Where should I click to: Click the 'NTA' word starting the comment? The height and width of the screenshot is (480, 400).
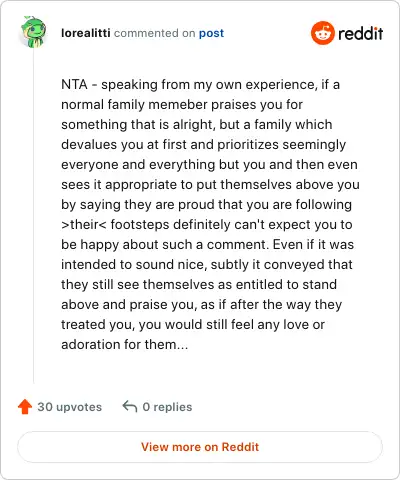click(x=74, y=84)
